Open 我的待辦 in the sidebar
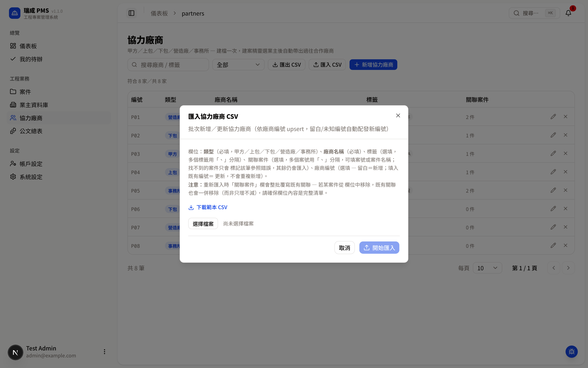 coord(59,59)
